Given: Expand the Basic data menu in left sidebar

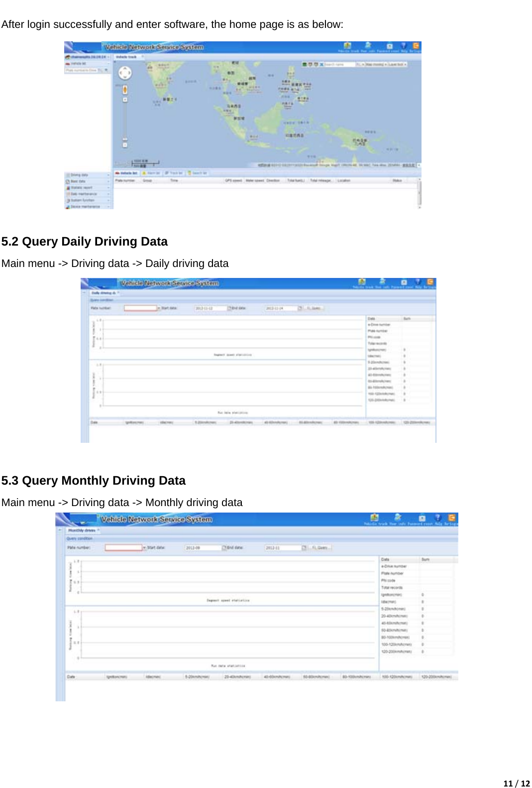Looking at the screenshot, I should point(88,181).
